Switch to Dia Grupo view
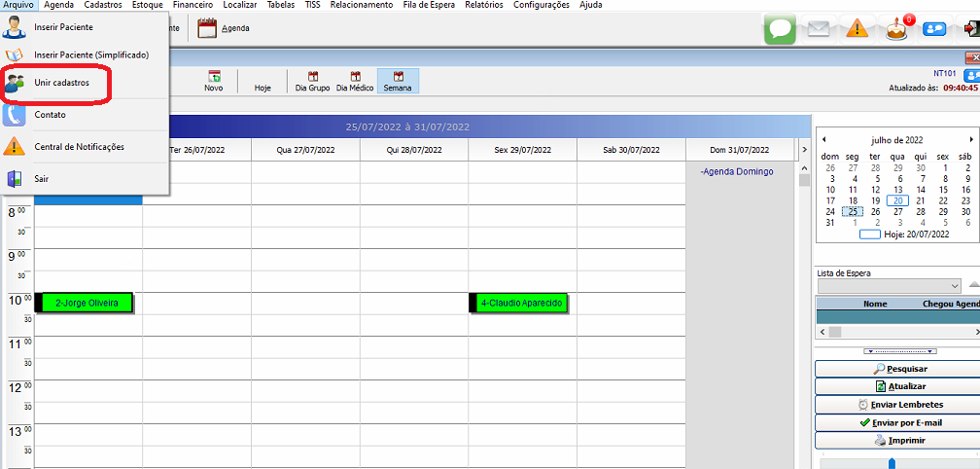Image resolution: width=980 pixels, height=469 pixels. click(312, 81)
